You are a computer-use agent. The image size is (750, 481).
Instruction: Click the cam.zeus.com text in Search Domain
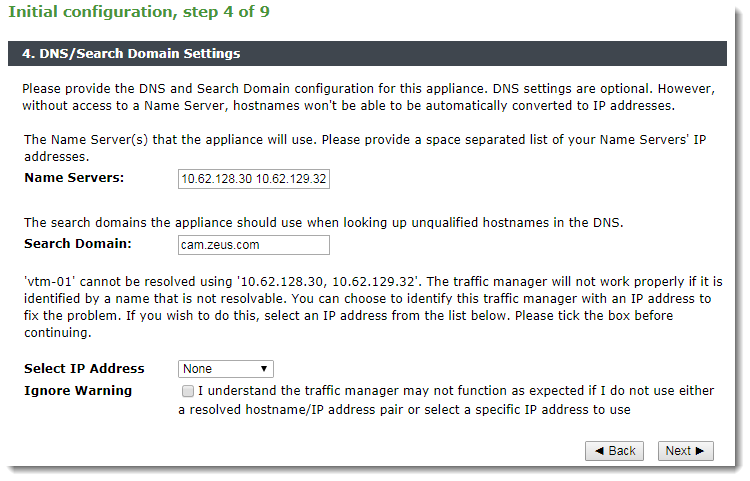pos(220,245)
